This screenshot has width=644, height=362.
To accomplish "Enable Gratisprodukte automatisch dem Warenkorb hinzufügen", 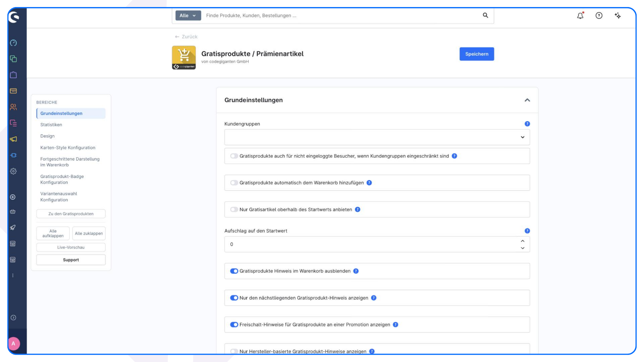I will [234, 183].
